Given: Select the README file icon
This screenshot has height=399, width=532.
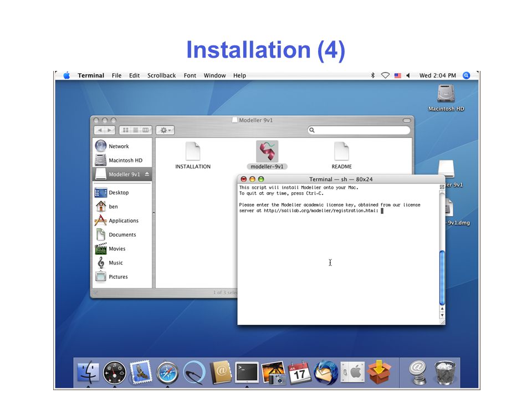Looking at the screenshot, I should pos(341,151).
